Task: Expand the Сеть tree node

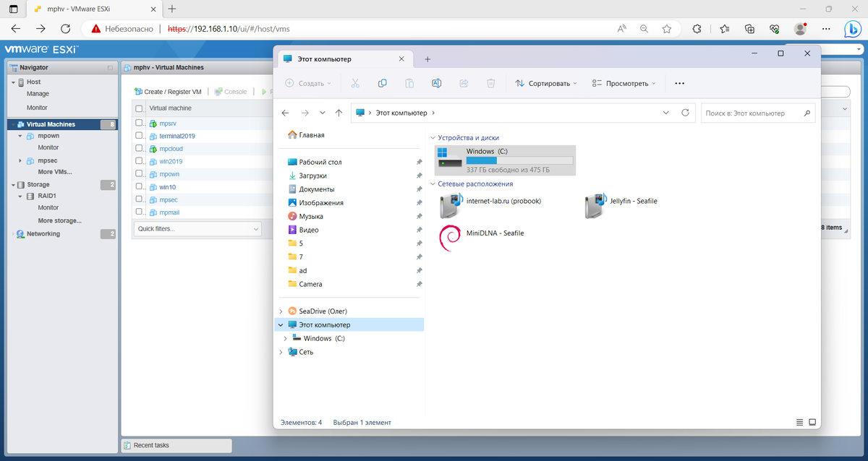Action: 281,352
